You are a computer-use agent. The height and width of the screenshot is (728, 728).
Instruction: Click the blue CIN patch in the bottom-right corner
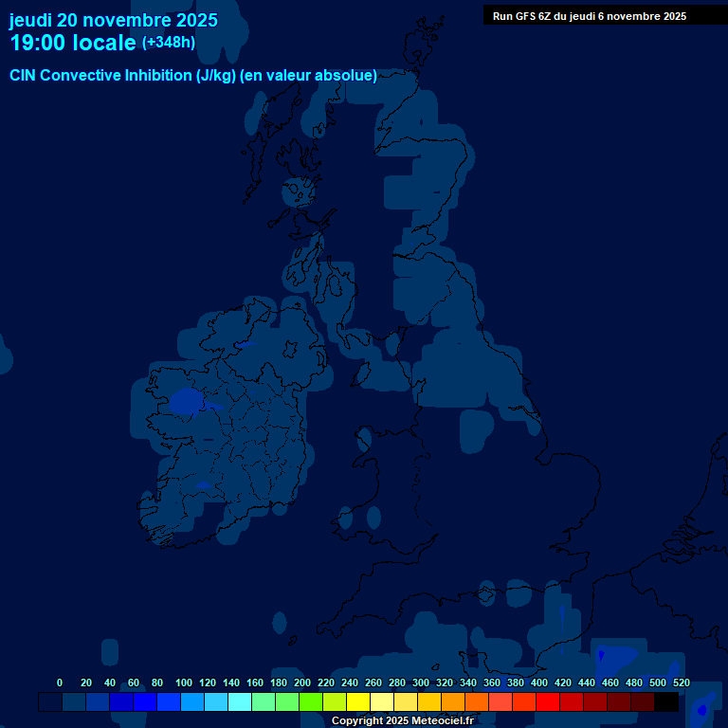[702, 708]
